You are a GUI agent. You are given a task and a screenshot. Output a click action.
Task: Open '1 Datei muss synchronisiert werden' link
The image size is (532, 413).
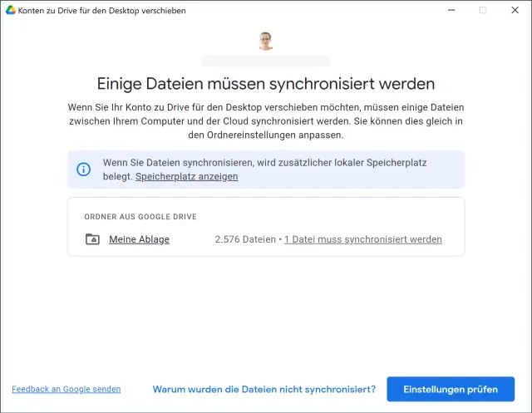point(363,239)
